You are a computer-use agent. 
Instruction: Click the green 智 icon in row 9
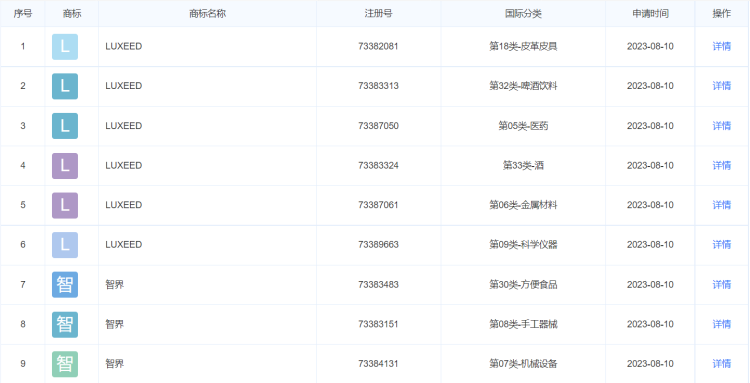65,364
